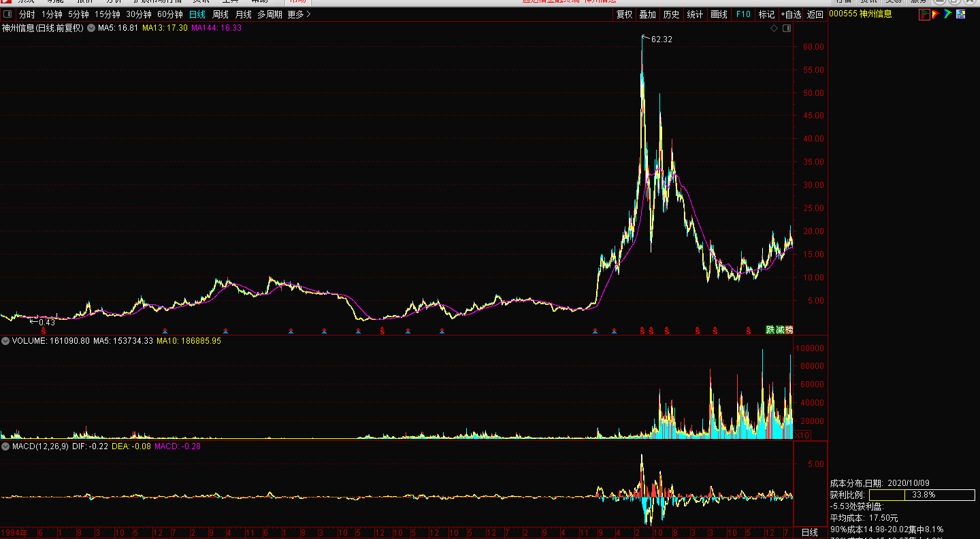Screen dimensions: 980x539
Task: Click the diamond icon above the price axis
Action: [774, 29]
